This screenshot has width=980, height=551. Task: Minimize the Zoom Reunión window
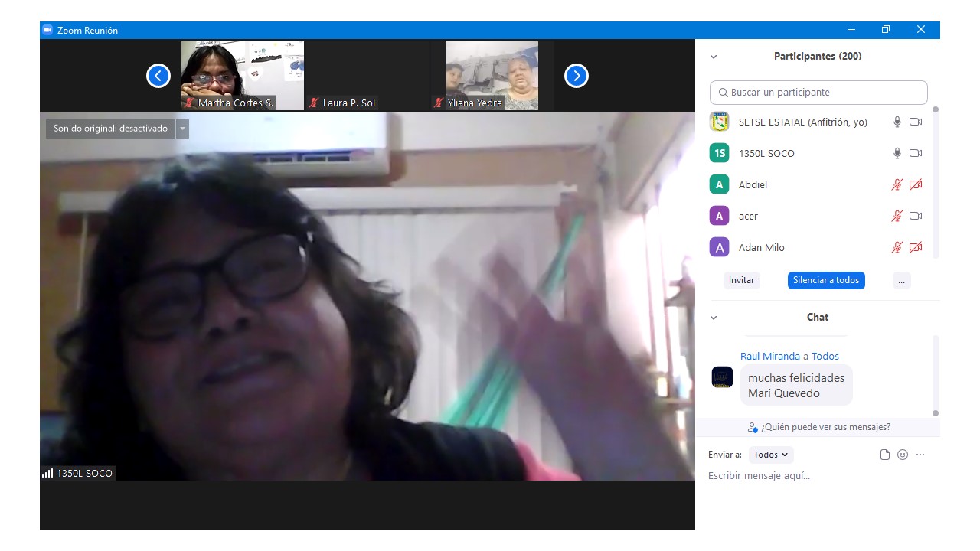(x=851, y=30)
